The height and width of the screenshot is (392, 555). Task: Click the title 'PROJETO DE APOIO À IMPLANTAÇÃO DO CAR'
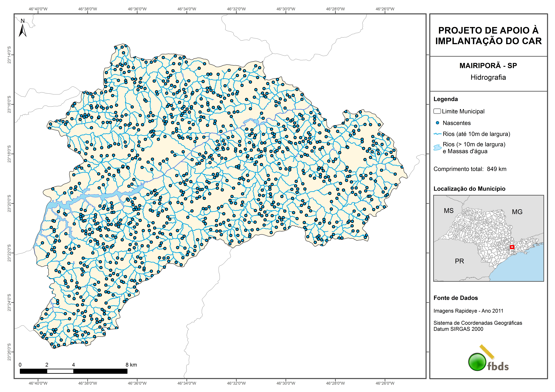pos(489,36)
